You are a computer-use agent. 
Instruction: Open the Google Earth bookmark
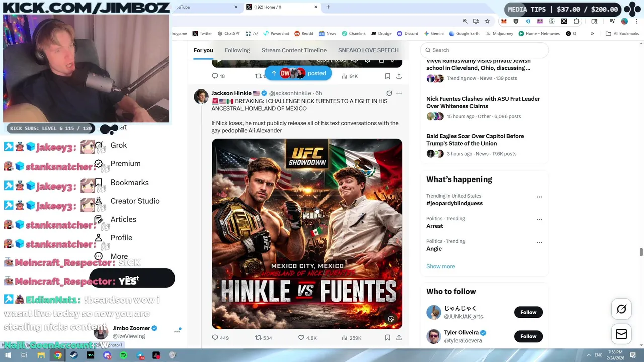click(x=464, y=34)
